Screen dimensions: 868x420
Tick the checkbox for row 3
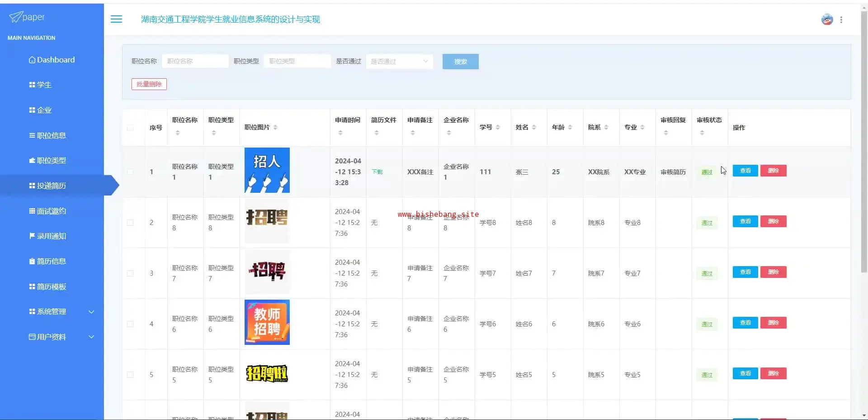130,273
